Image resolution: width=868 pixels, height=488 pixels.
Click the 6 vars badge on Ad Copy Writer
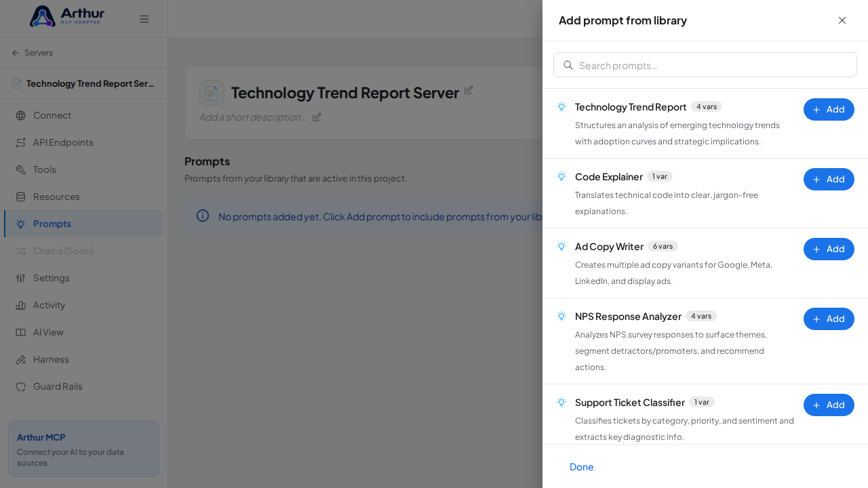tap(663, 246)
